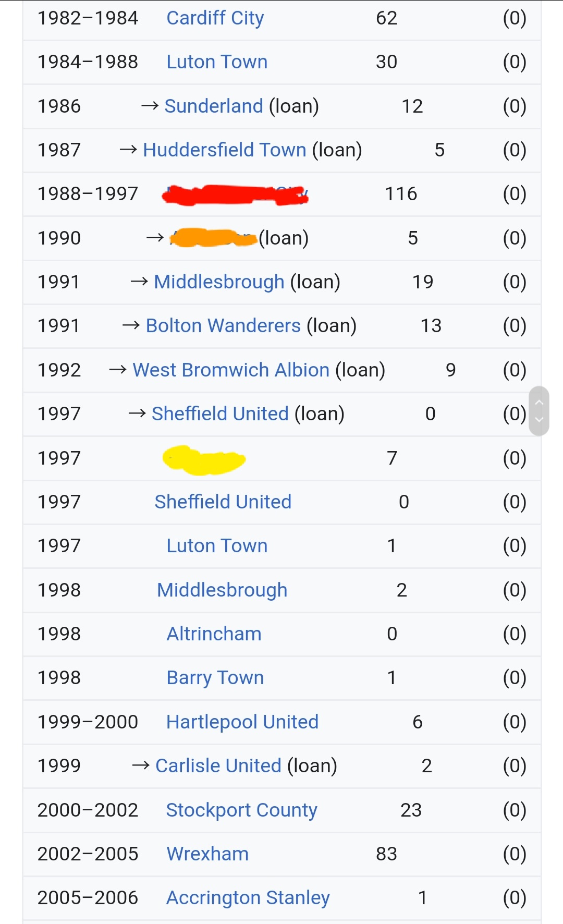Click the scrollbar up arrow
Screen dimensions: 563x924
click(x=539, y=403)
